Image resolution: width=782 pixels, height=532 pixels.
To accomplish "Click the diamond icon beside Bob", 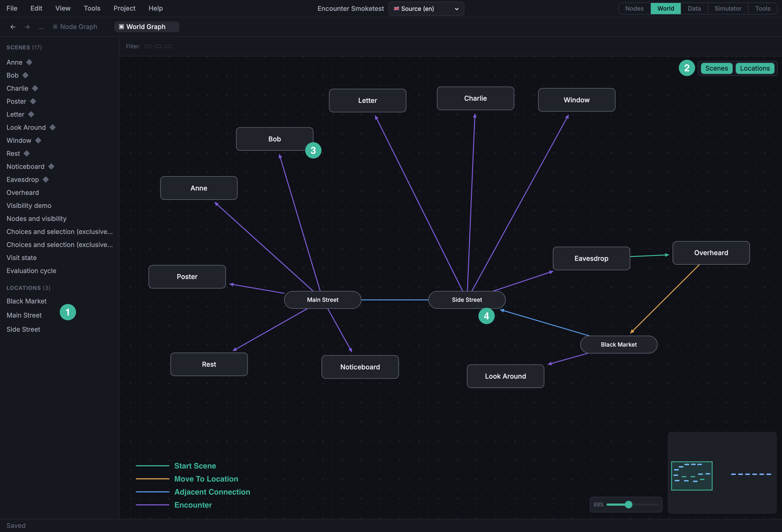I will coord(25,75).
